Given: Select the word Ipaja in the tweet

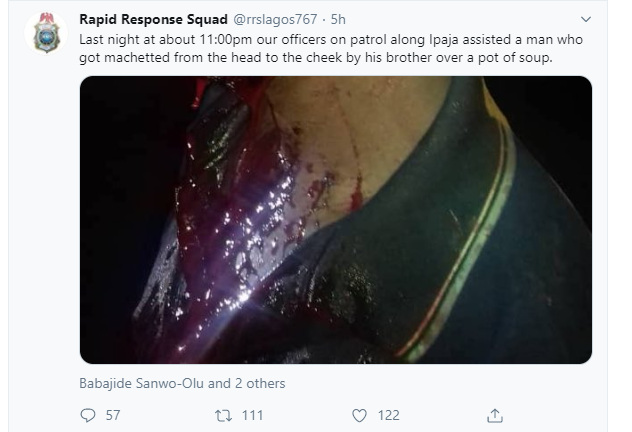Looking at the screenshot, I should [x=443, y=39].
